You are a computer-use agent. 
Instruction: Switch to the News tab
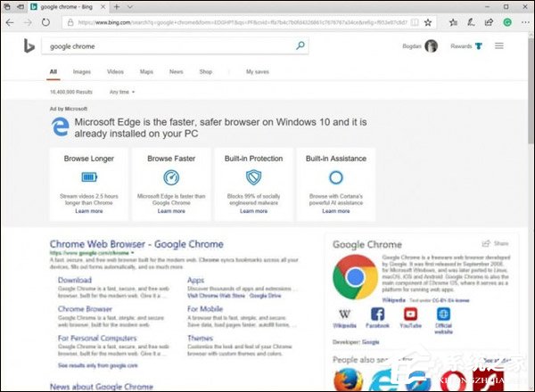point(176,71)
